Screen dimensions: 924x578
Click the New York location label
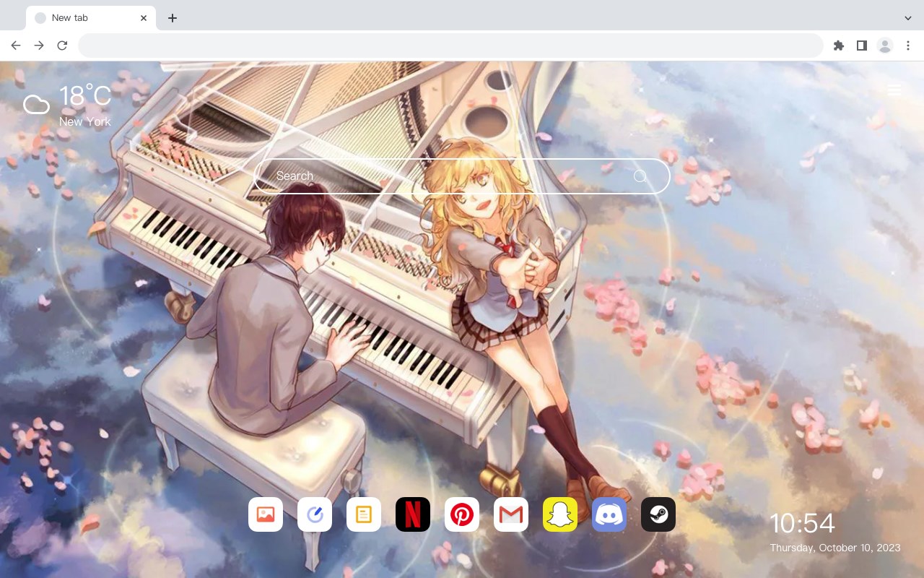[85, 121]
